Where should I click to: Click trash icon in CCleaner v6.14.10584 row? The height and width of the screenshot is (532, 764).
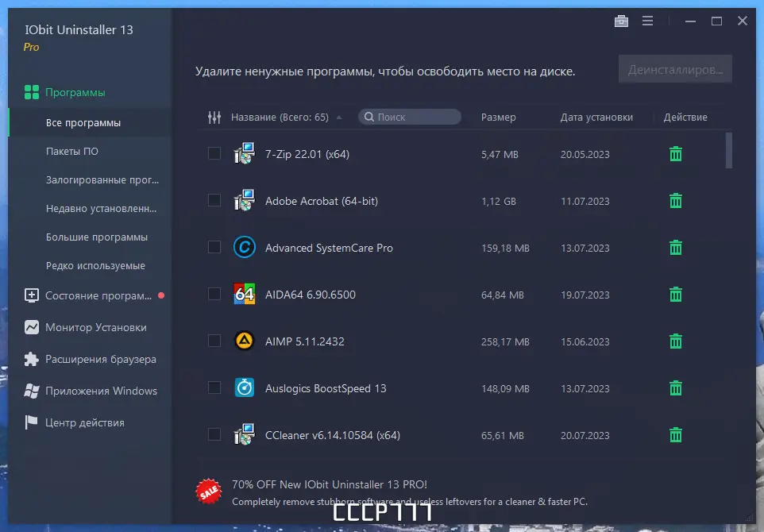point(675,435)
